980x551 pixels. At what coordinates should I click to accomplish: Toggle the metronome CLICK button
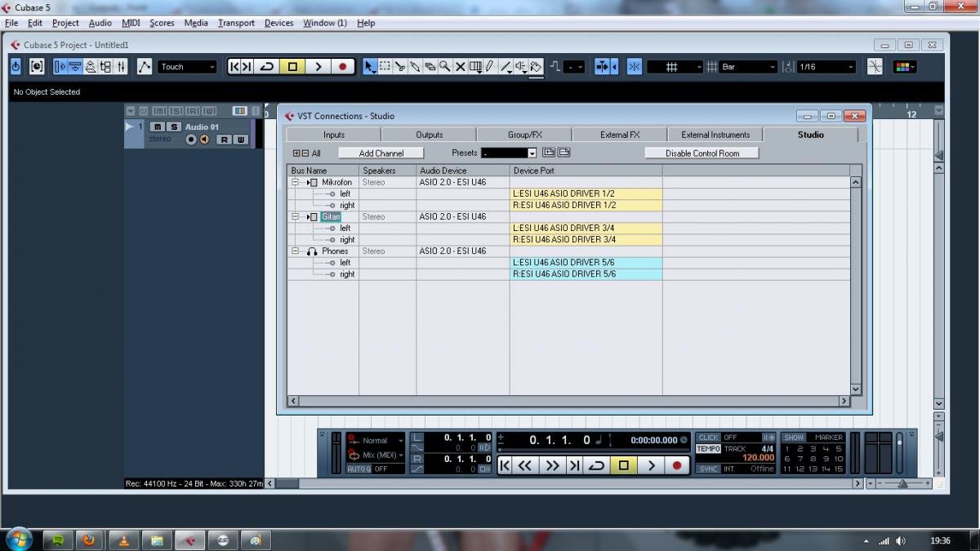(x=708, y=438)
